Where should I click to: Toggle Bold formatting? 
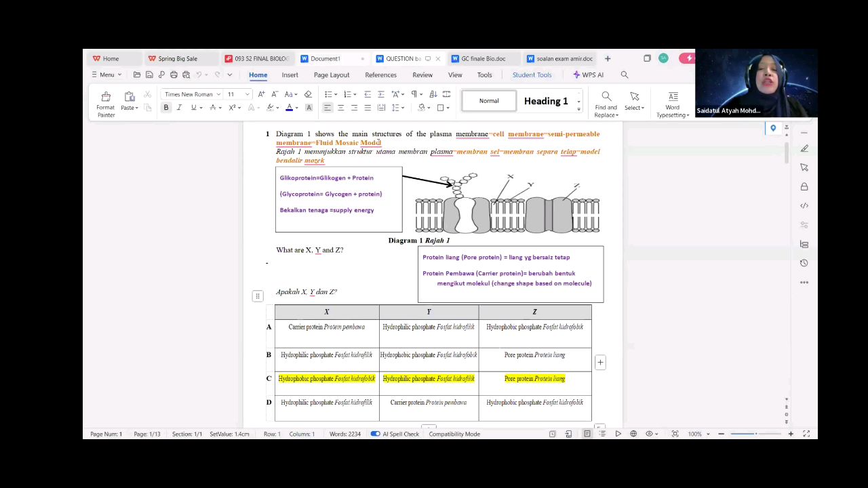click(166, 108)
